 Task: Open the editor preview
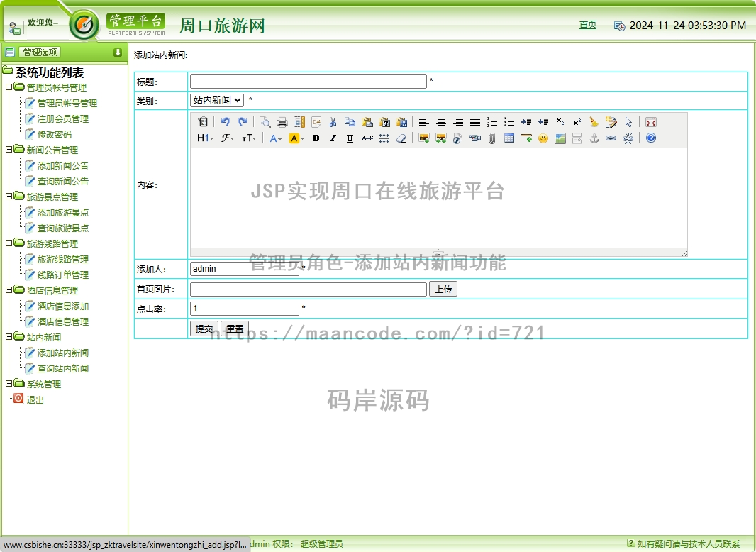(265, 122)
